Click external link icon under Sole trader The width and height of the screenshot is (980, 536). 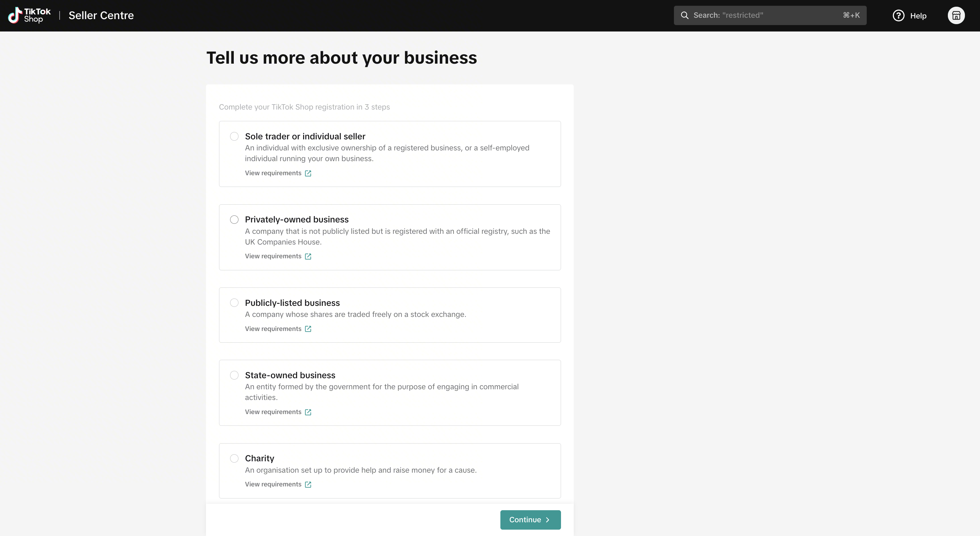tap(308, 174)
